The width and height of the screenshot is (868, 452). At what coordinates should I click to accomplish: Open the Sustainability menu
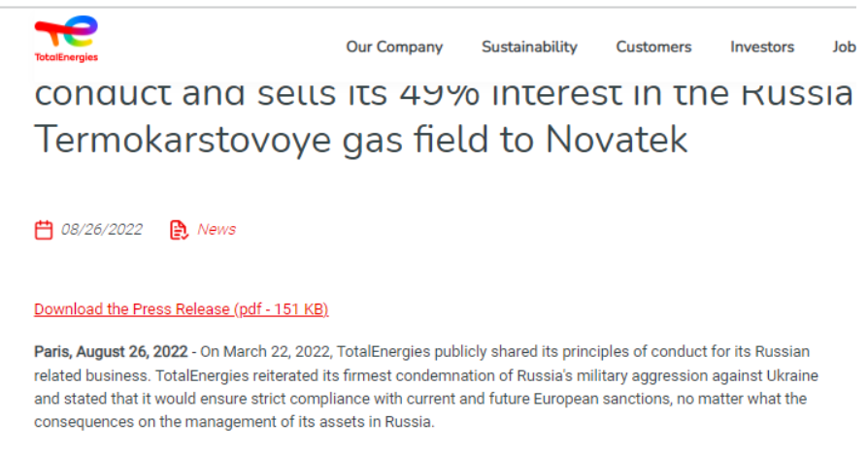(529, 47)
